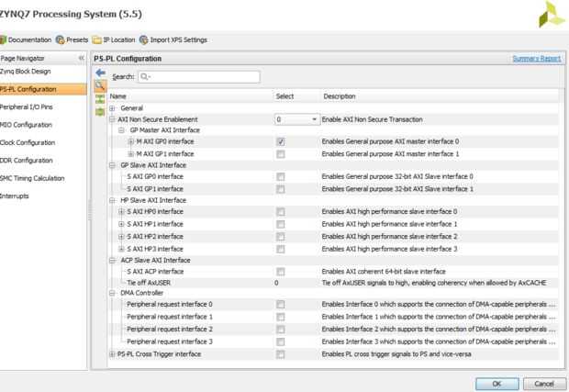
Task: Open SMC Timing Calculation page
Action: pyautogui.click(x=32, y=178)
